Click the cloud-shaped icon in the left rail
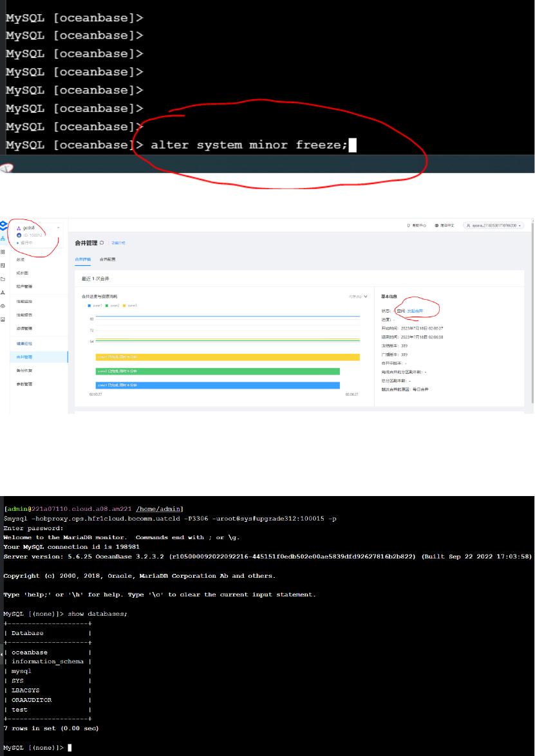The height and width of the screenshot is (756, 535). (x=3, y=306)
